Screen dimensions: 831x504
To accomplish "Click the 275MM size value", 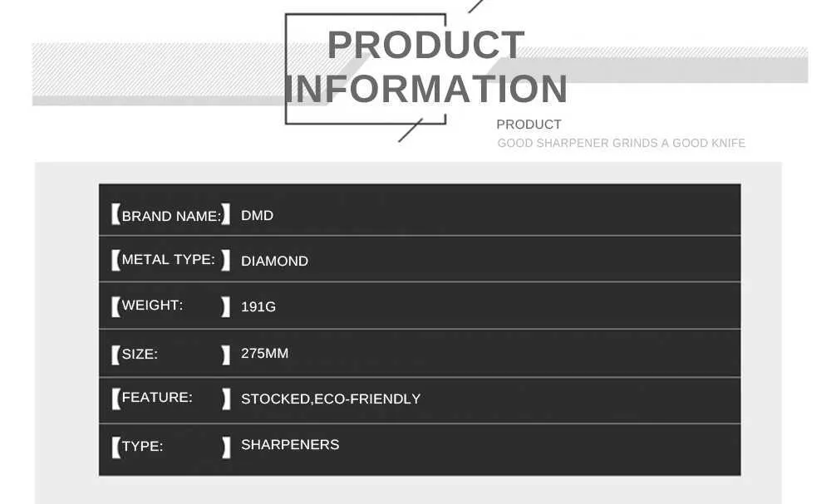I will point(264,353).
